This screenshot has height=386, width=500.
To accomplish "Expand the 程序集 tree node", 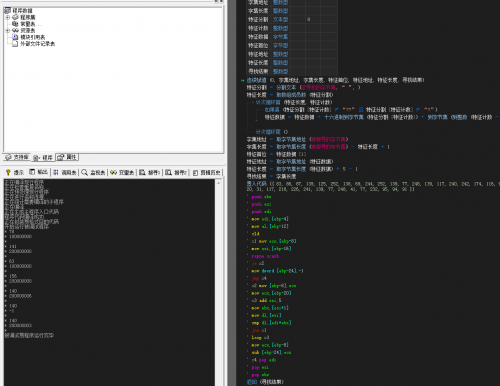I will [x=8, y=17].
